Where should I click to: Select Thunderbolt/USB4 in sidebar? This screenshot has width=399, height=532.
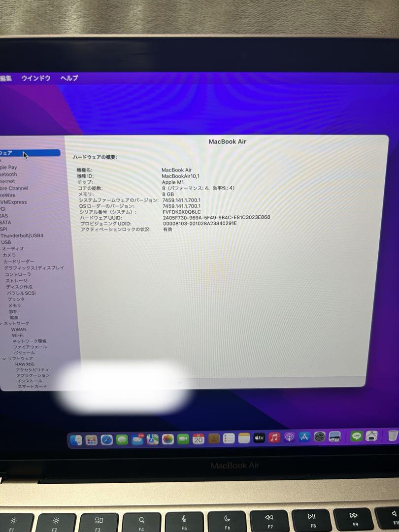click(x=22, y=235)
